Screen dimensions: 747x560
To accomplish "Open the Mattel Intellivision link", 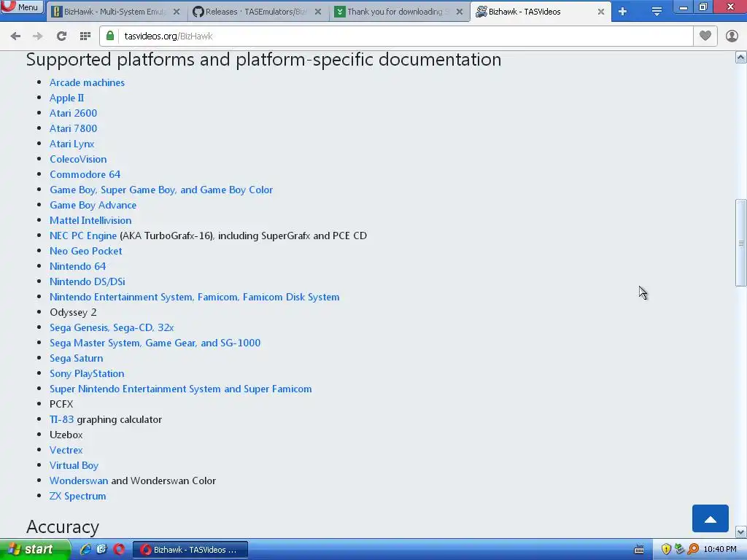I will click(90, 220).
